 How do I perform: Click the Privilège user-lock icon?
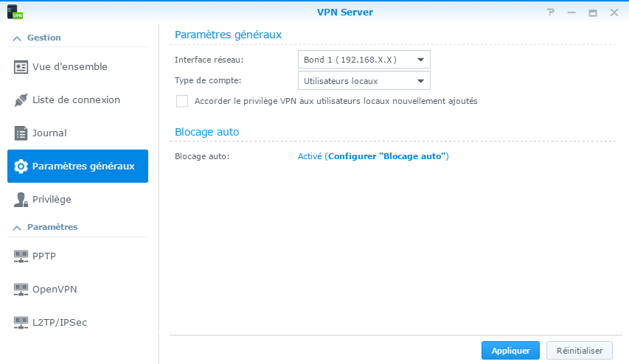[x=21, y=200]
